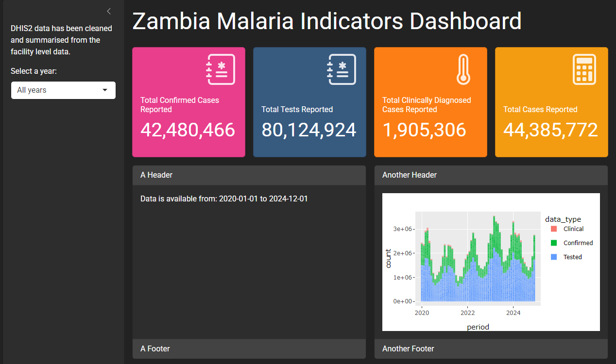
Task: Toggle the Clinical series in chart legend
Action: (573, 229)
